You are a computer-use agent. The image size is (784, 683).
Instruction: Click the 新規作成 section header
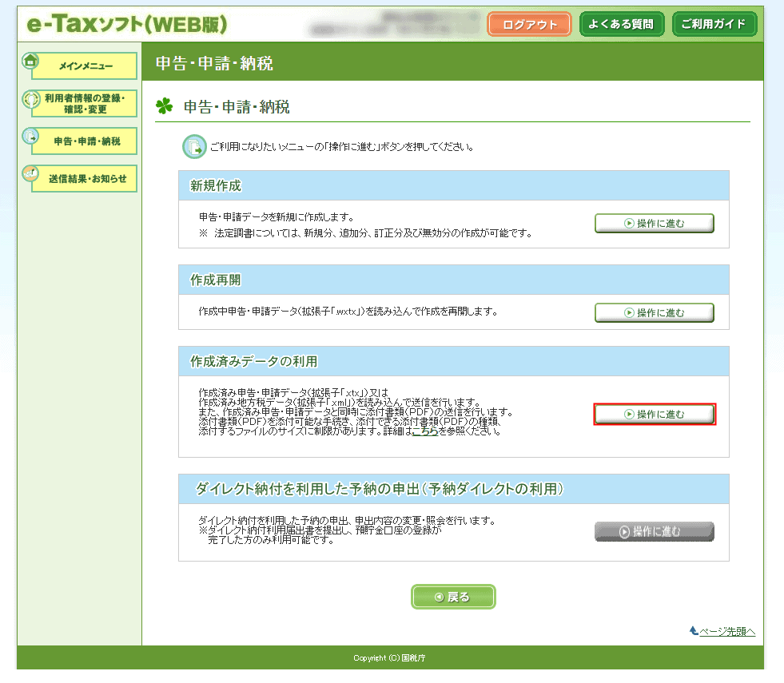pyautogui.click(x=453, y=186)
